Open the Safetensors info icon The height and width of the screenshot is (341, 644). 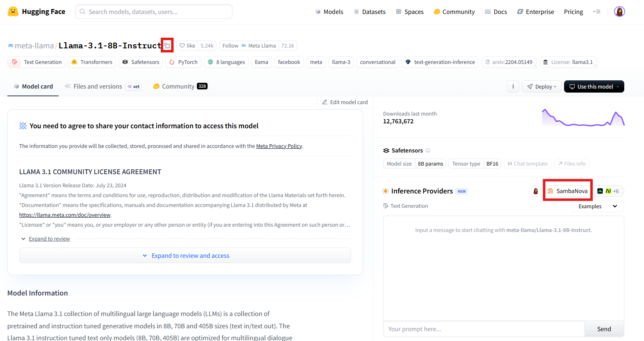coord(428,150)
